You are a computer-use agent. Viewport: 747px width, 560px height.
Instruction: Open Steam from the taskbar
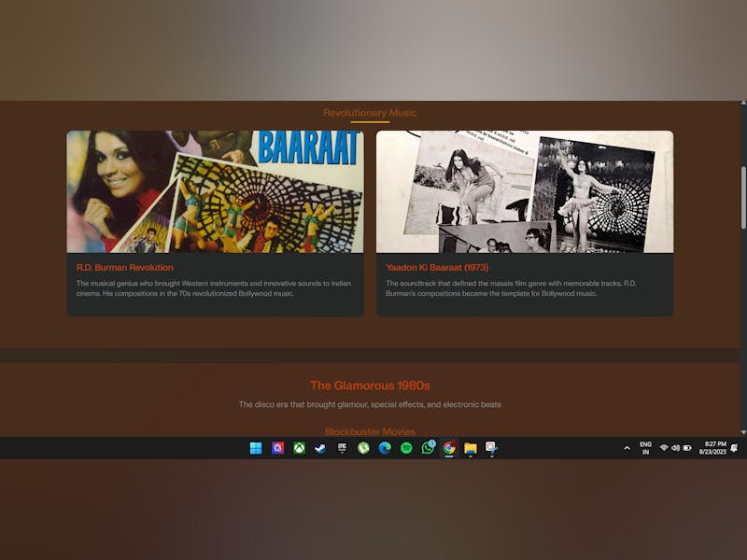(320, 448)
